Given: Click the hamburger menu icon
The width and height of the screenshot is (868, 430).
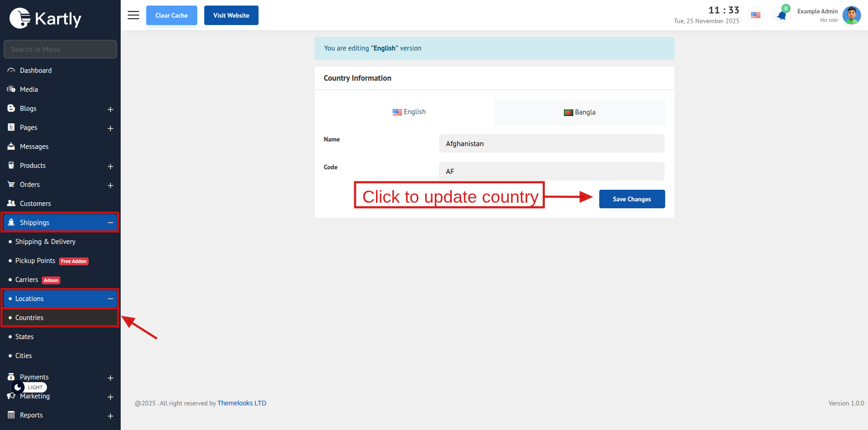Looking at the screenshot, I should pos(133,15).
